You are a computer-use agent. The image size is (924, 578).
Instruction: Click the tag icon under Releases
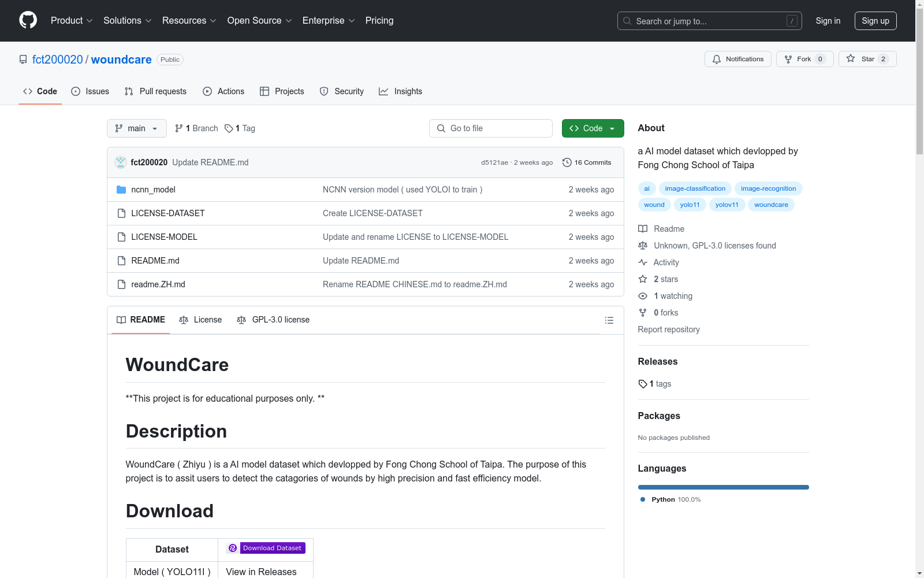point(643,384)
